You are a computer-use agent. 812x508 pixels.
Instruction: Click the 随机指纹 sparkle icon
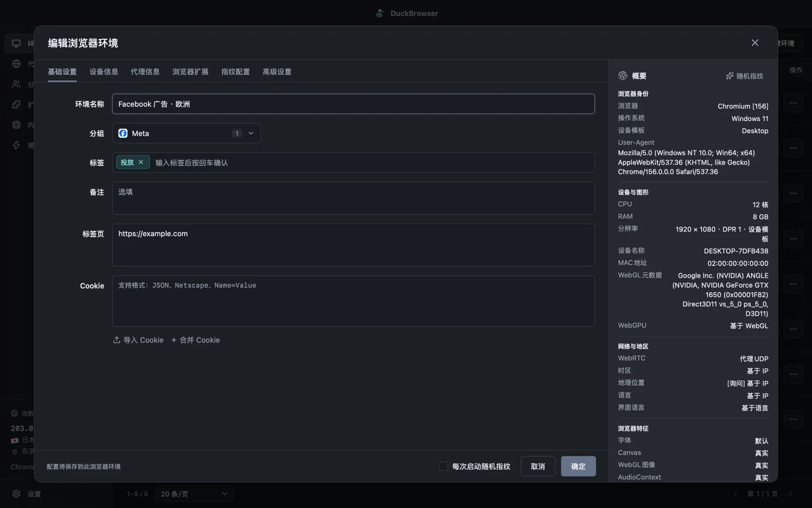[x=730, y=76]
